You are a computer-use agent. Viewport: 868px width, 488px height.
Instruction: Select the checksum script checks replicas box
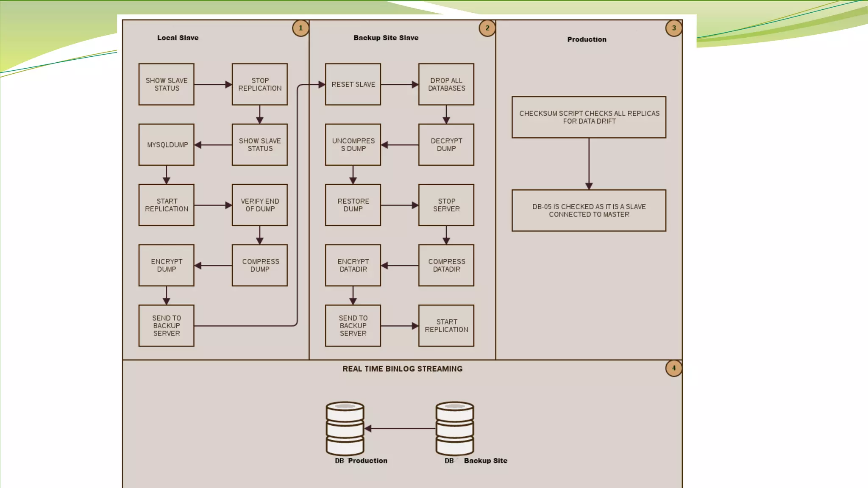coord(589,117)
